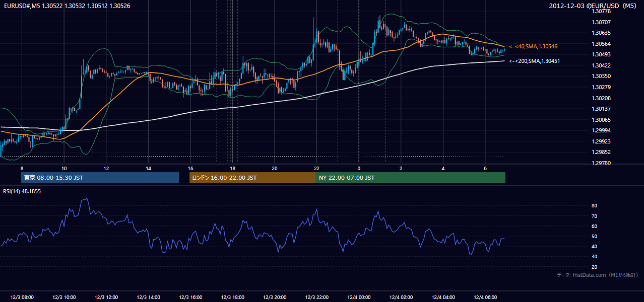
Task: Select the London 16:00-22:00 JST session bar
Action: coord(252,178)
